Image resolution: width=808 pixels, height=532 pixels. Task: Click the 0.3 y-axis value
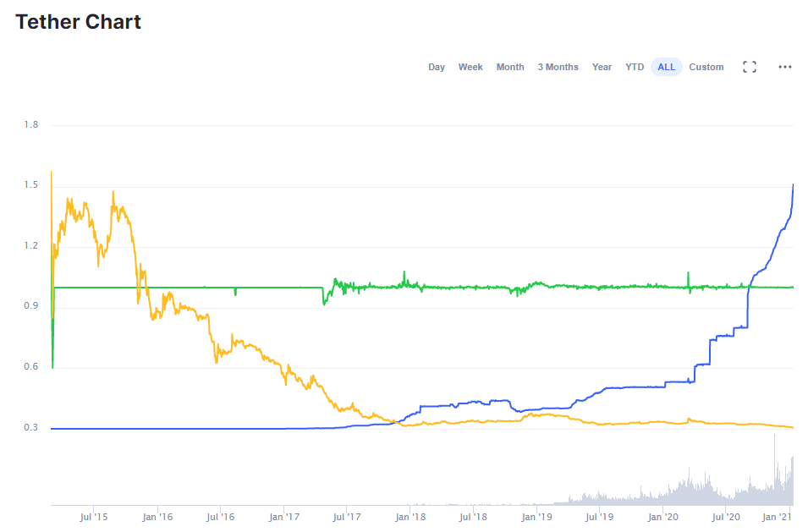point(31,428)
